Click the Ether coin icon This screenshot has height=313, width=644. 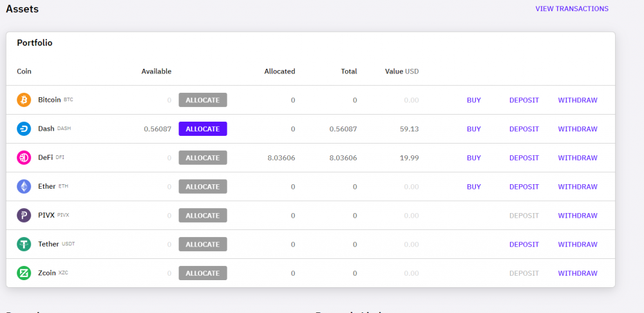[24, 187]
